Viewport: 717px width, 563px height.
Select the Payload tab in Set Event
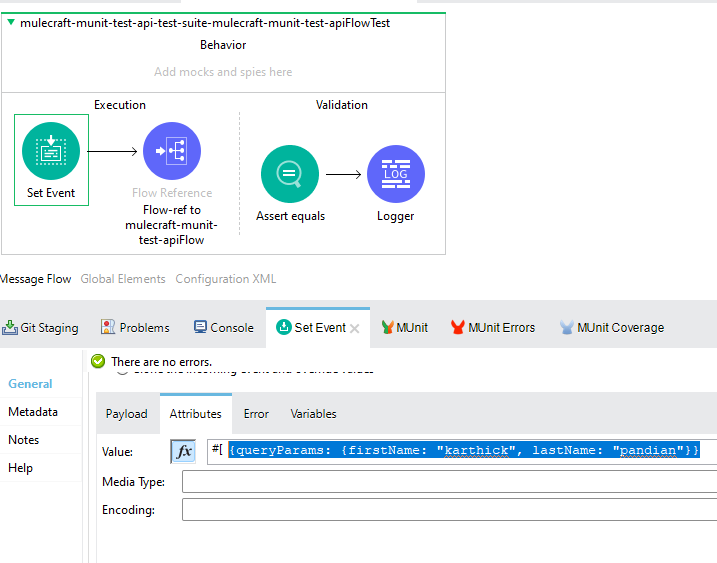[127, 413]
